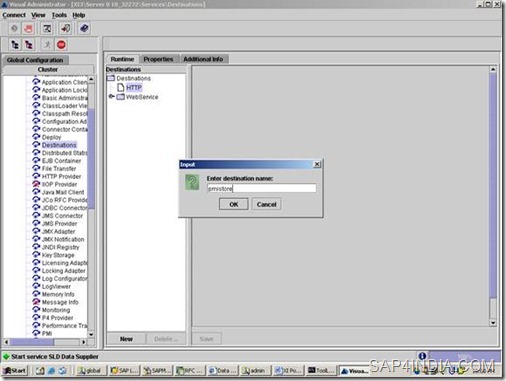The image size is (506, 381).
Task: Click the second cluster tree toolbar icon
Action: pos(29,44)
